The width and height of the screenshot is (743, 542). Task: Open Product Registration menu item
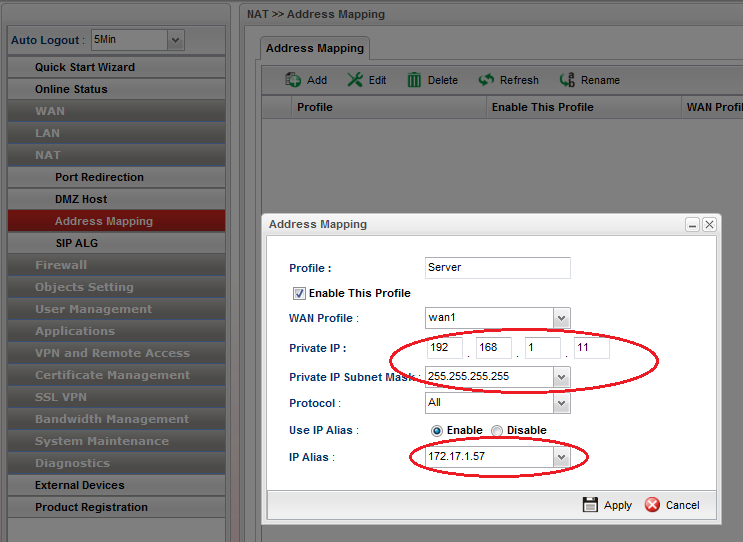tap(117, 507)
